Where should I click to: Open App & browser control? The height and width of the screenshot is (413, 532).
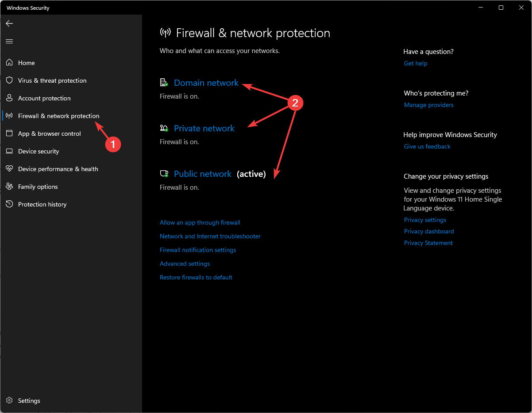(50, 134)
